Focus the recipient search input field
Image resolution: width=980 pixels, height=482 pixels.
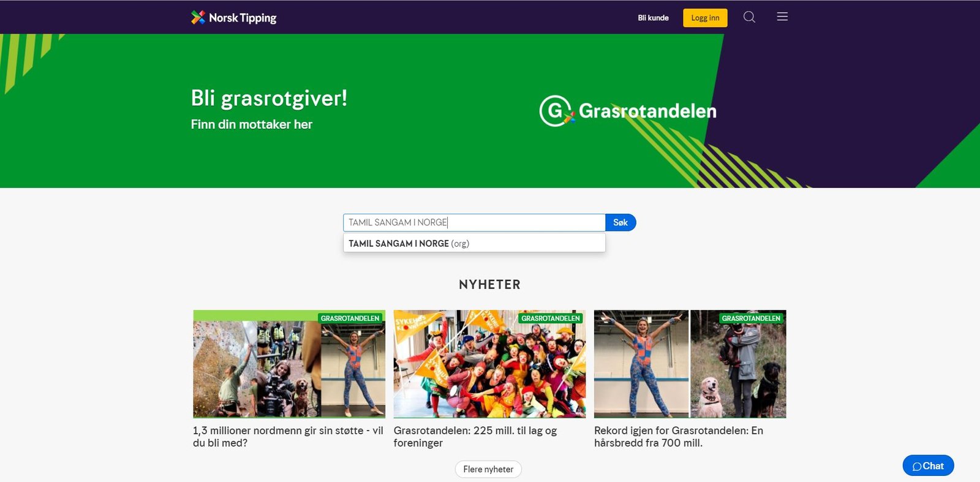click(474, 222)
